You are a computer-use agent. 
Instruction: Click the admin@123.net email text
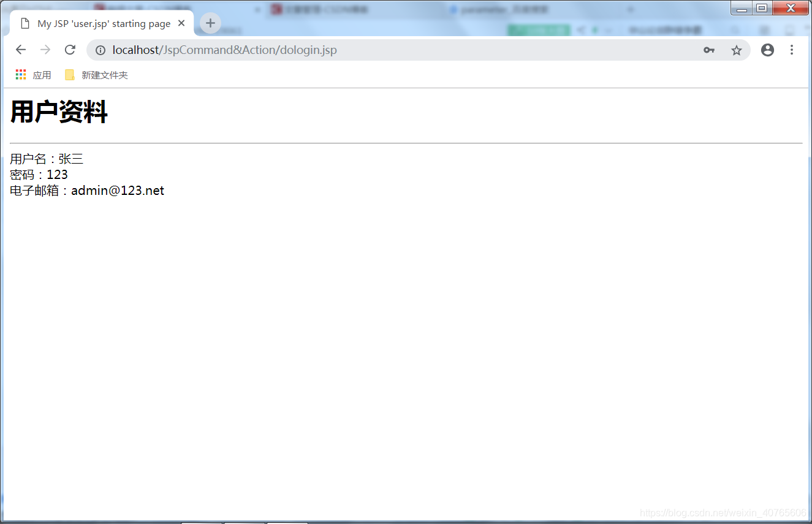click(x=118, y=191)
